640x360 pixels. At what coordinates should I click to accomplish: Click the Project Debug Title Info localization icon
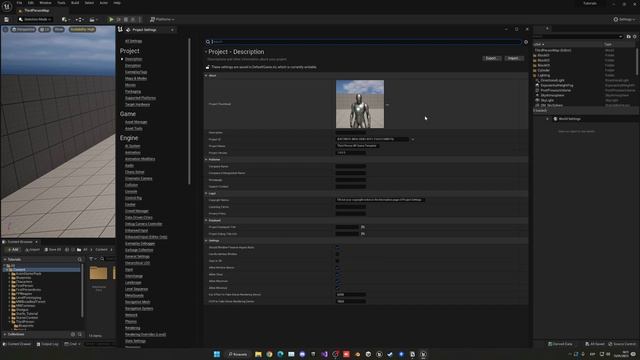point(363,234)
